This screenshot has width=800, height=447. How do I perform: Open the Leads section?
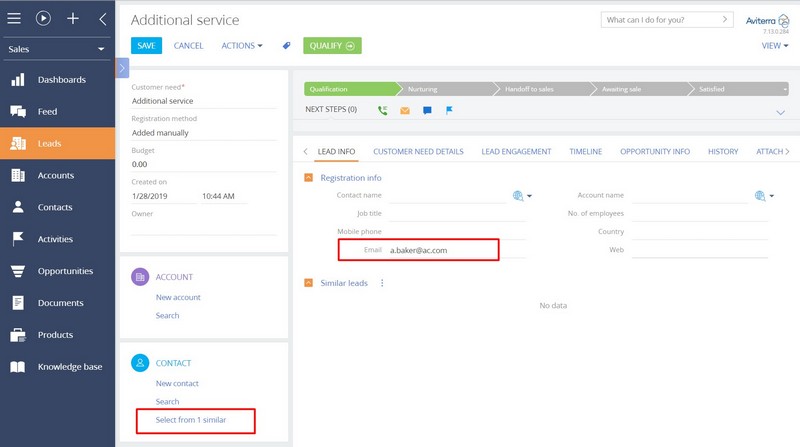pyautogui.click(x=57, y=143)
